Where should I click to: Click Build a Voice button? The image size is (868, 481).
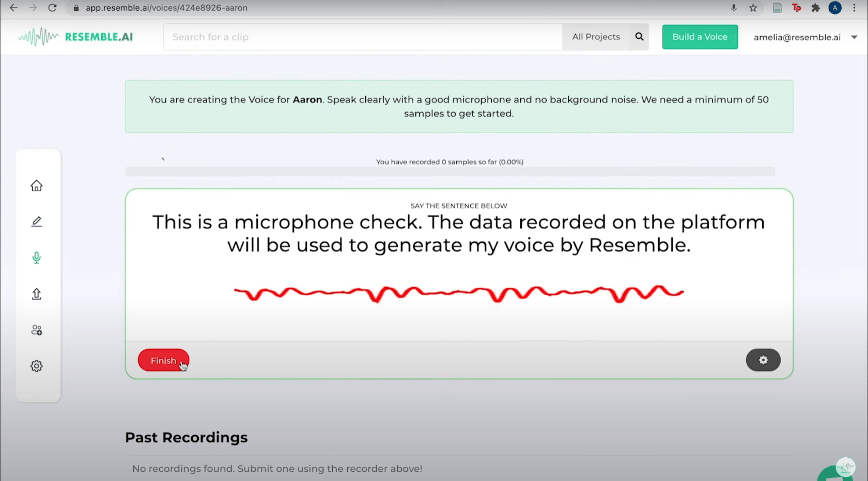[700, 37]
